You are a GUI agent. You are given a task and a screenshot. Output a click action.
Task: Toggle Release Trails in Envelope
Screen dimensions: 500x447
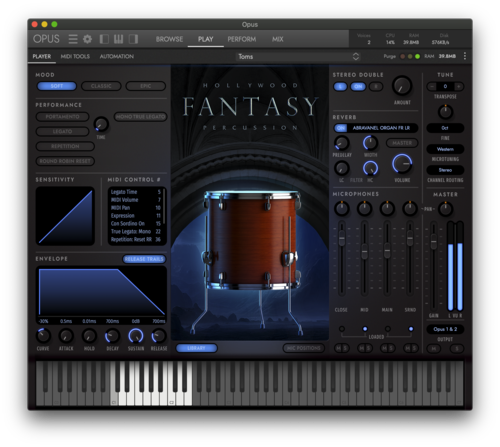pyautogui.click(x=144, y=259)
